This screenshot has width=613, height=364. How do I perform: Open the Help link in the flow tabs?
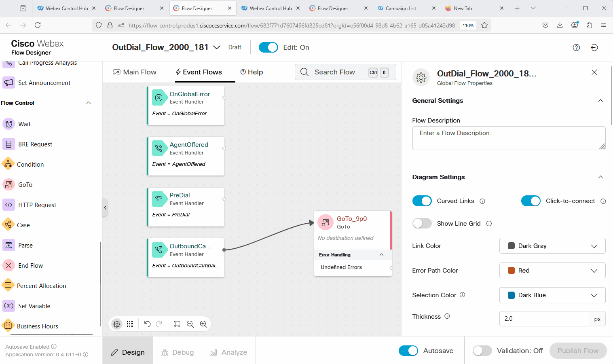(252, 72)
